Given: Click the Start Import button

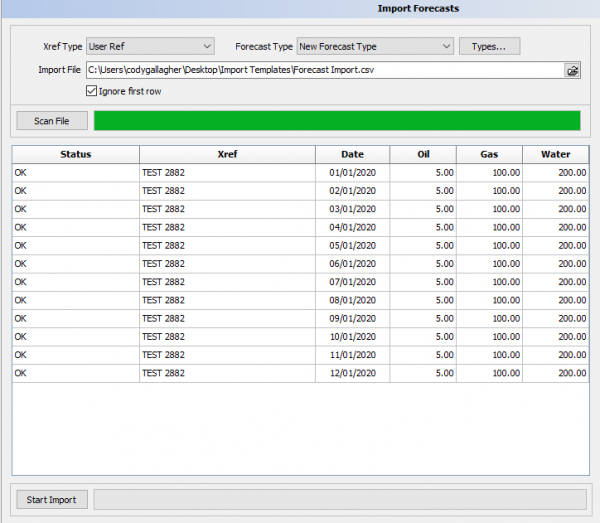Looking at the screenshot, I should pyautogui.click(x=52, y=500).
